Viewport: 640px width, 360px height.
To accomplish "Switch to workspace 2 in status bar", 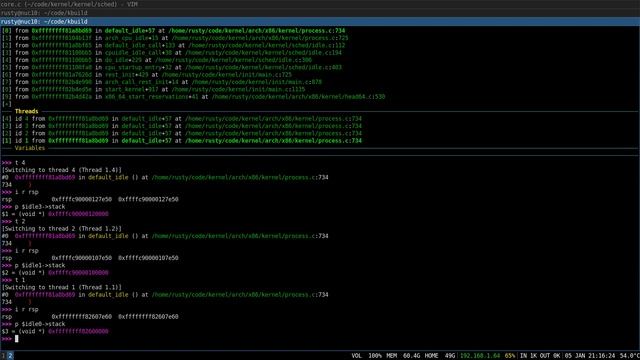I will (x=10, y=356).
